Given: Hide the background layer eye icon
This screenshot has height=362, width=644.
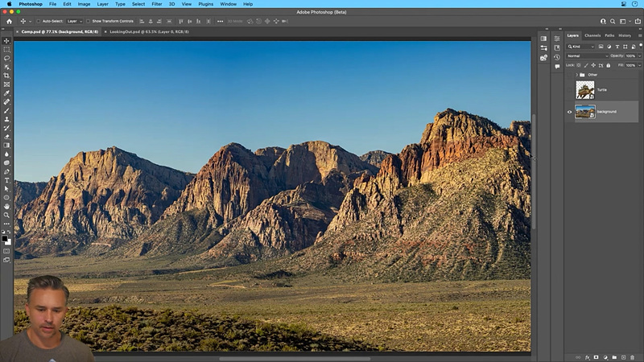Looking at the screenshot, I should 569,112.
